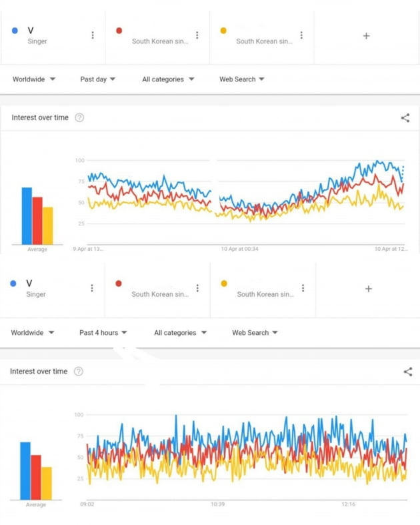Open help icon beside top Interest over time
Screen dimensions: 420x525
click(x=79, y=117)
